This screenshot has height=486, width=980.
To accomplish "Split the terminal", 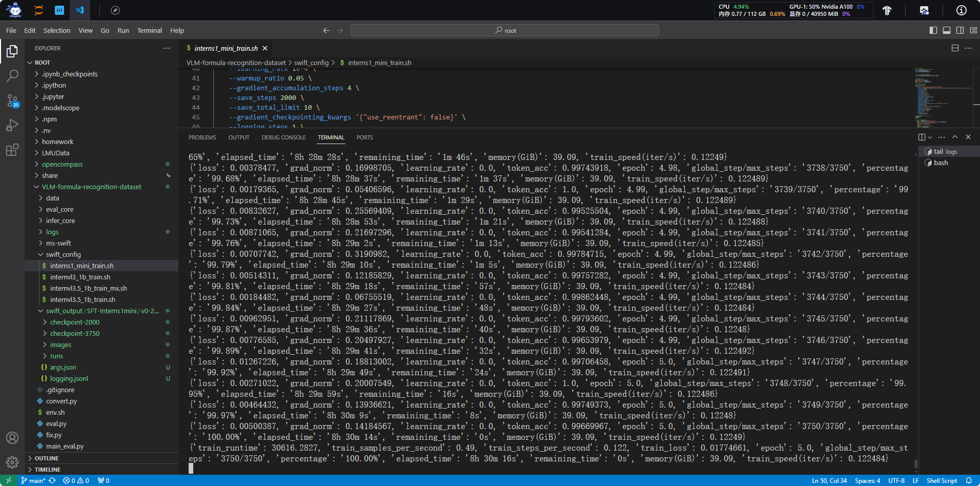I will coord(922,137).
